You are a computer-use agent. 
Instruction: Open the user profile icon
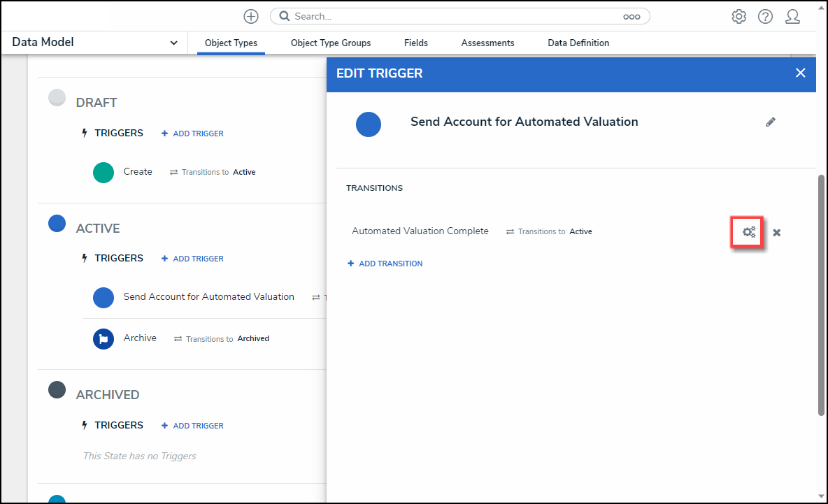coord(792,16)
